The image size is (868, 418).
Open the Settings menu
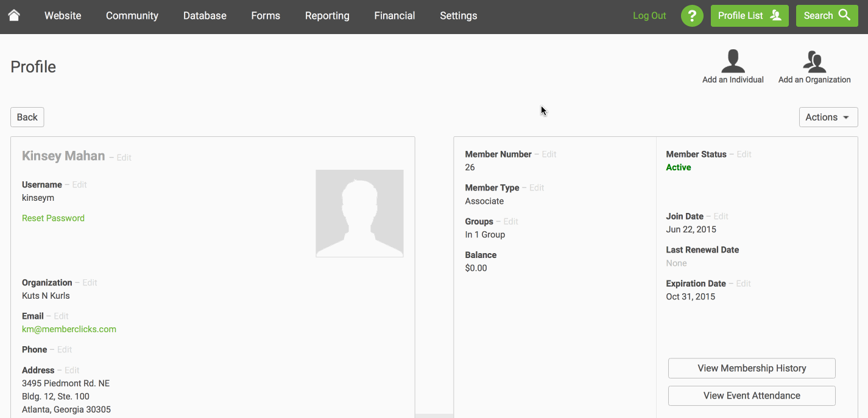(x=459, y=16)
